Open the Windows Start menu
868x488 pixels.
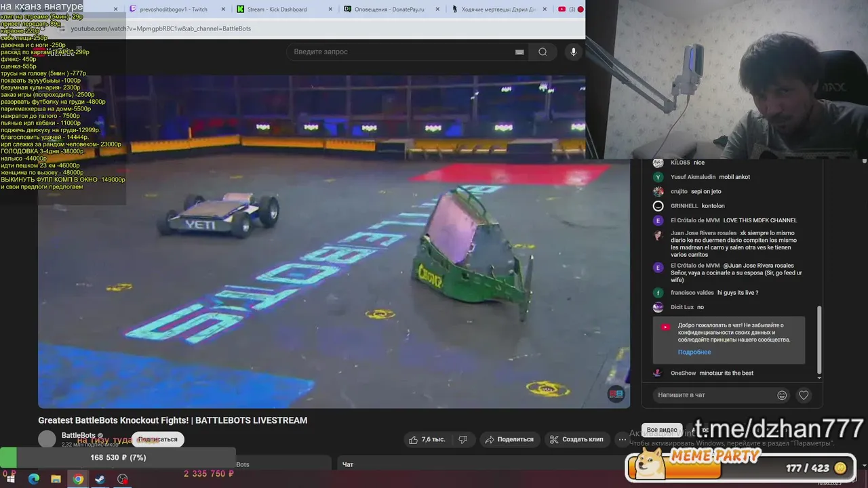coord(11,479)
